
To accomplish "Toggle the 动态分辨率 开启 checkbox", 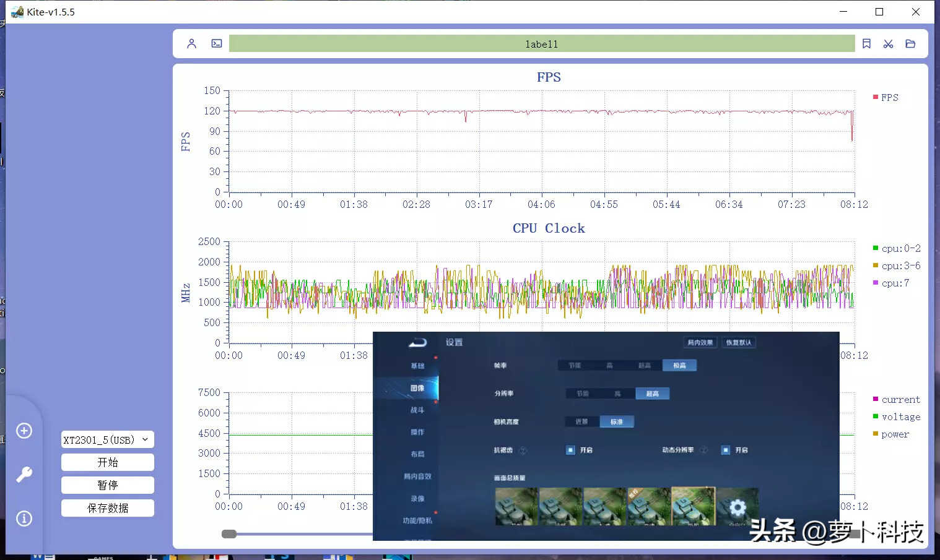I will pos(725,450).
